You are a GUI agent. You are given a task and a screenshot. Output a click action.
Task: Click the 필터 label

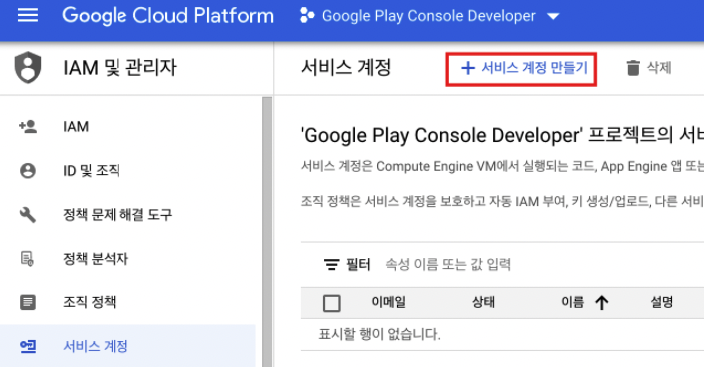pos(358,264)
